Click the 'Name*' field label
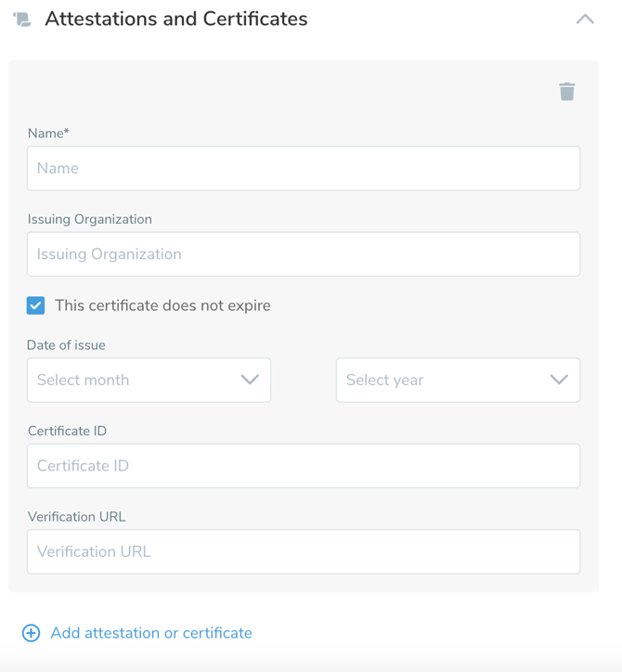This screenshot has width=622, height=672. (48, 134)
